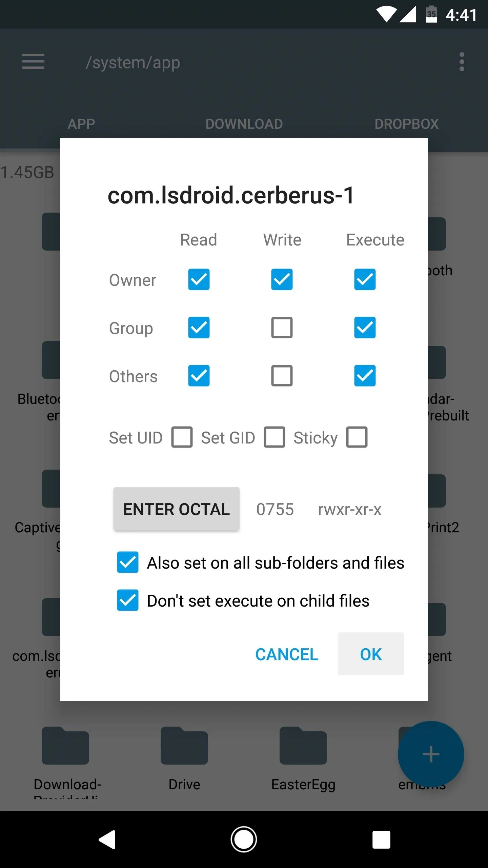The image size is (488, 868).
Task: Open the Drive folder icon
Action: pos(184,745)
